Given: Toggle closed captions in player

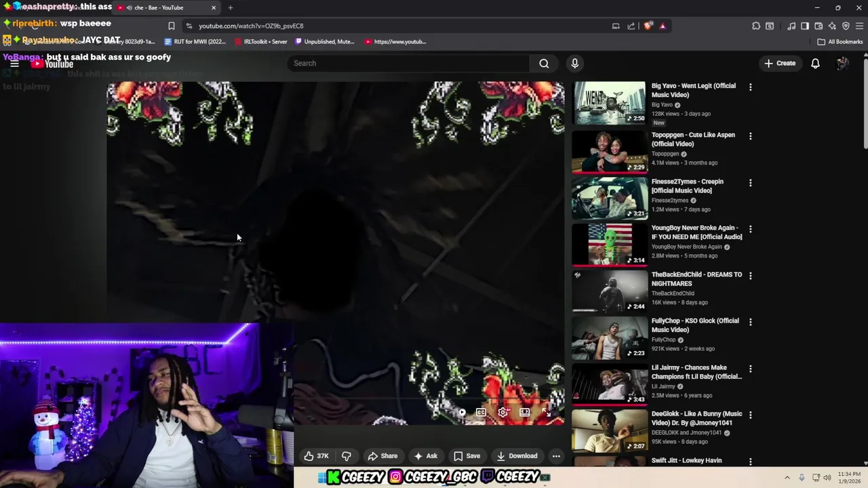Looking at the screenshot, I should coord(481,412).
